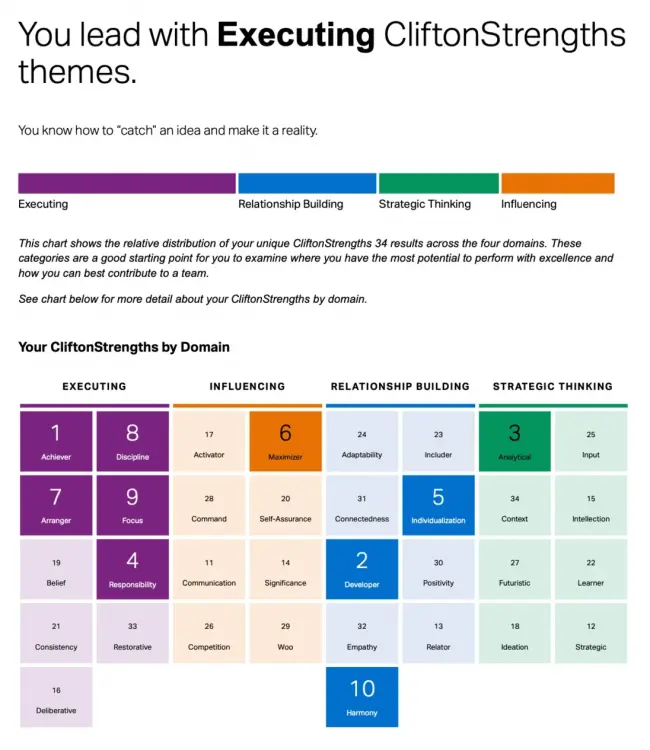Click the Achiever theme tile ranked 1
This screenshot has height=750, width=650.
point(56,441)
